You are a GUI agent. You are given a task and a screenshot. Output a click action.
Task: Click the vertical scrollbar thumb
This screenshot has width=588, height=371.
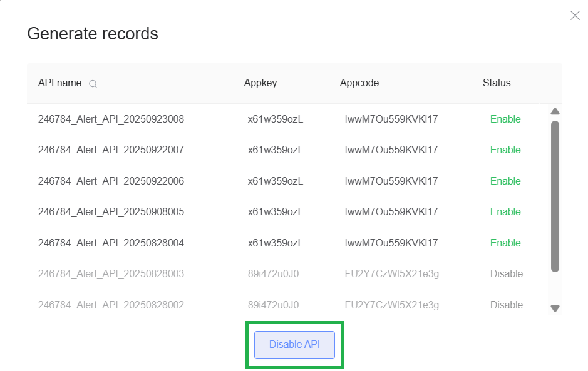coord(555,196)
